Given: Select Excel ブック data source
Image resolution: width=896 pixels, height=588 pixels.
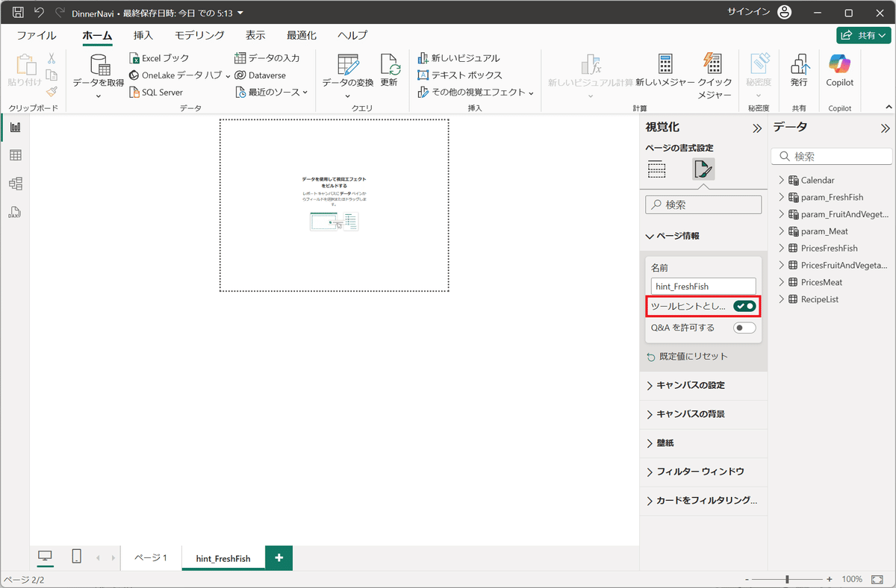Looking at the screenshot, I should (x=159, y=58).
